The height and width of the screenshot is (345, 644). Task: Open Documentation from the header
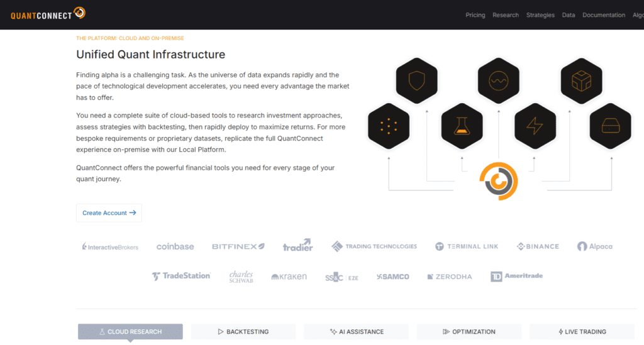pyautogui.click(x=604, y=15)
